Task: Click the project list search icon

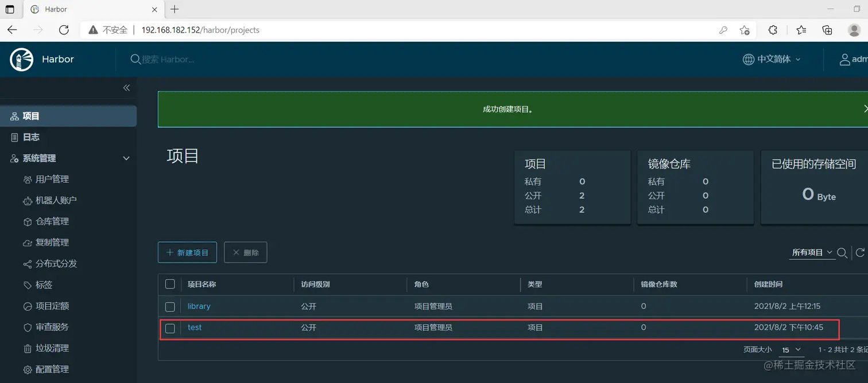Action: coord(842,253)
